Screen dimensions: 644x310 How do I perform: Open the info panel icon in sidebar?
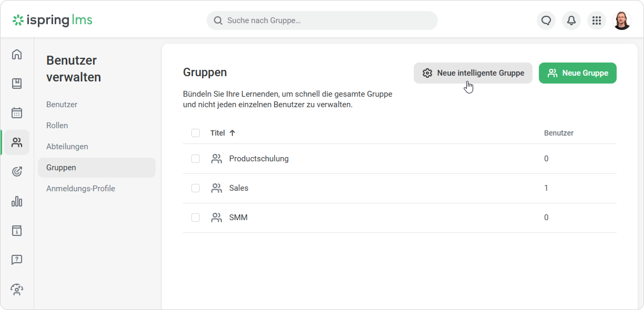[17, 231]
